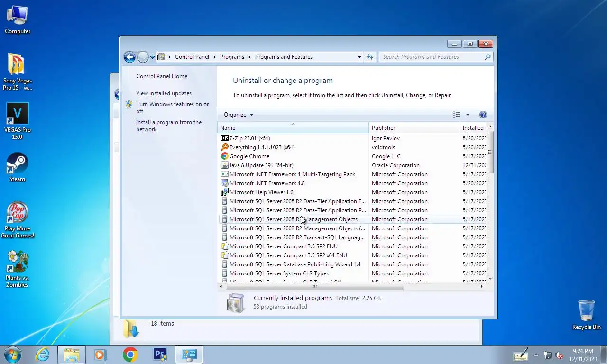The width and height of the screenshot is (607, 364).
Task: Open the Windows Start menu
Action: click(x=12, y=354)
